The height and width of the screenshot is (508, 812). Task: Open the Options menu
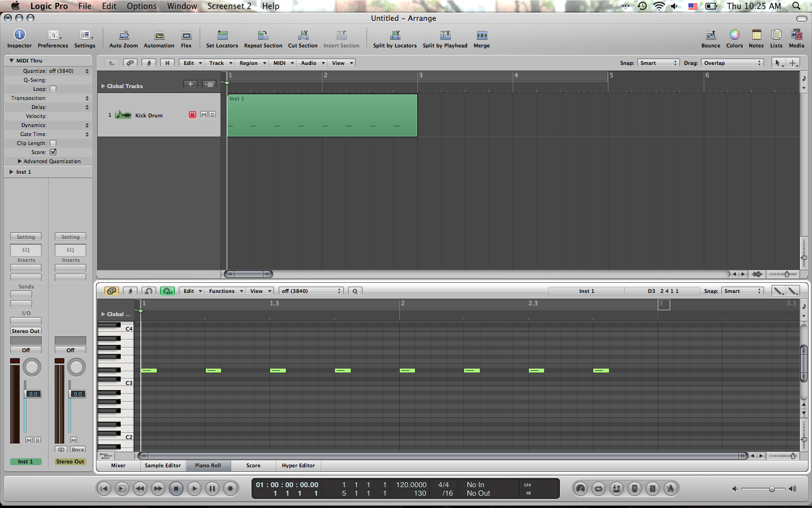click(x=142, y=6)
